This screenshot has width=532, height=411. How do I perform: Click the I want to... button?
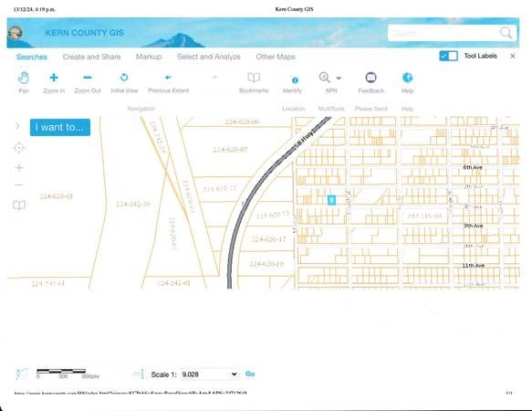coord(60,127)
